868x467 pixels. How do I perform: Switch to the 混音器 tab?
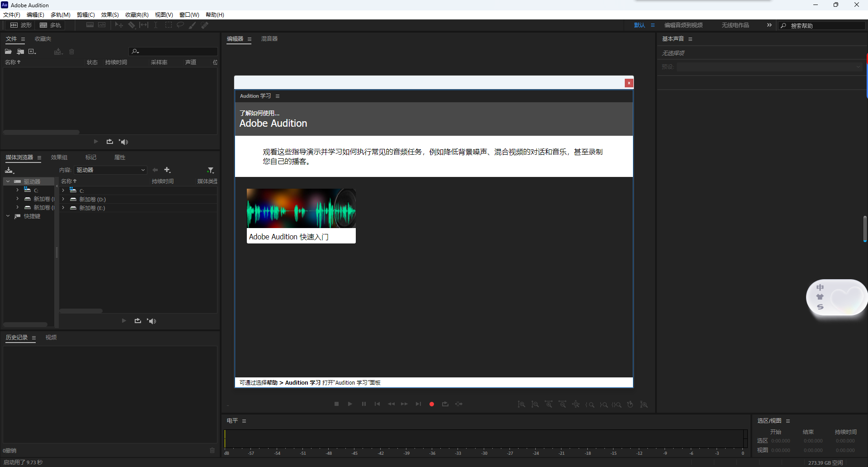[269, 39]
